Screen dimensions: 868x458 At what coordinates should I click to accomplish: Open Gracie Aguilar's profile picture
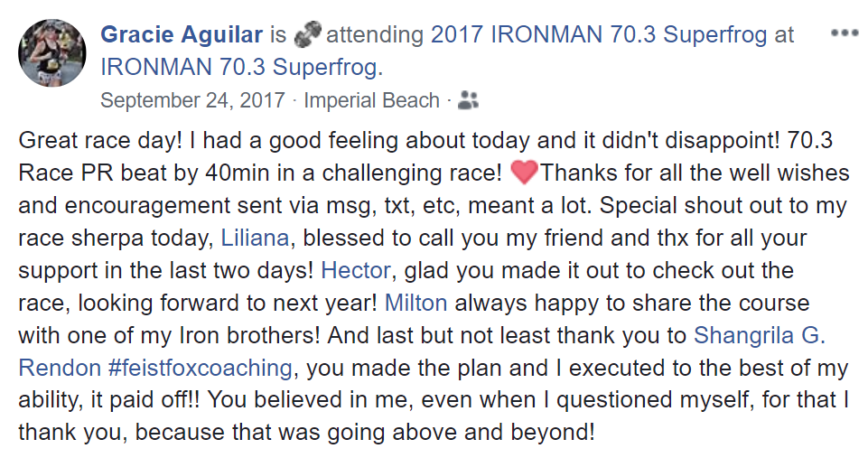(x=52, y=52)
